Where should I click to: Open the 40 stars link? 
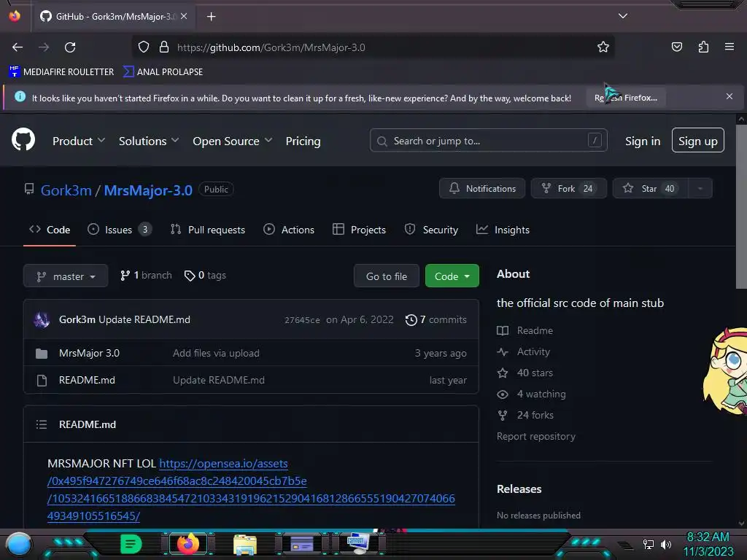pyautogui.click(x=525, y=373)
